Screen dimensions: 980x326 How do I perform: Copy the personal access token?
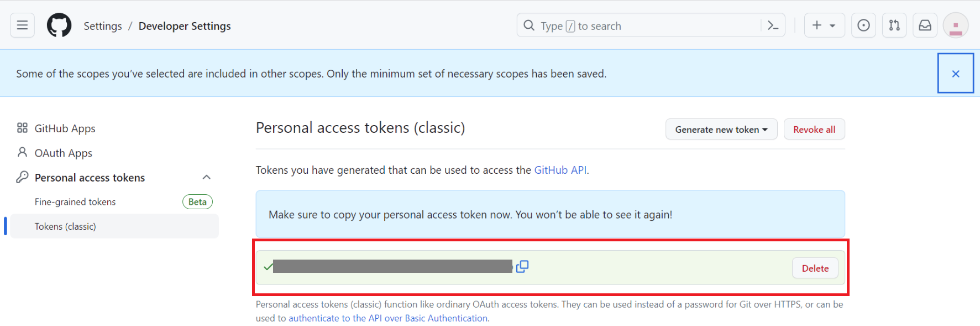tap(522, 267)
